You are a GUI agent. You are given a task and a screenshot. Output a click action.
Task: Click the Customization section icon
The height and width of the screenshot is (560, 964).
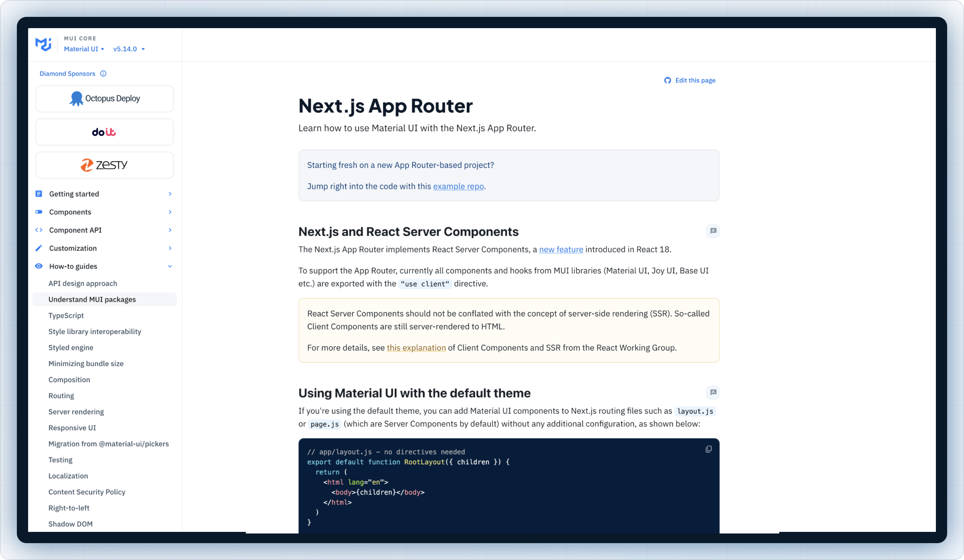pos(39,247)
